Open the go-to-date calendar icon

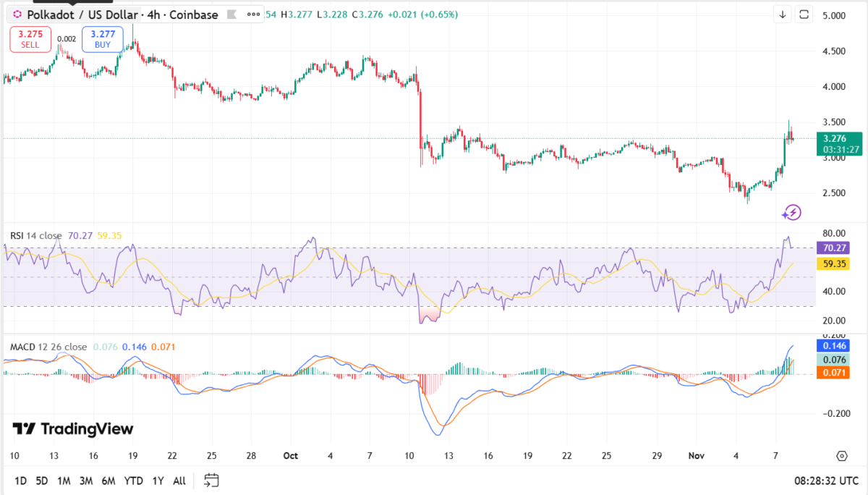(210, 481)
